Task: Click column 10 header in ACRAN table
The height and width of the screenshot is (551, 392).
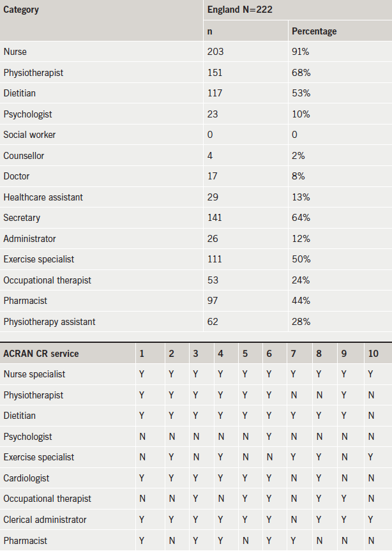Action: [x=372, y=353]
